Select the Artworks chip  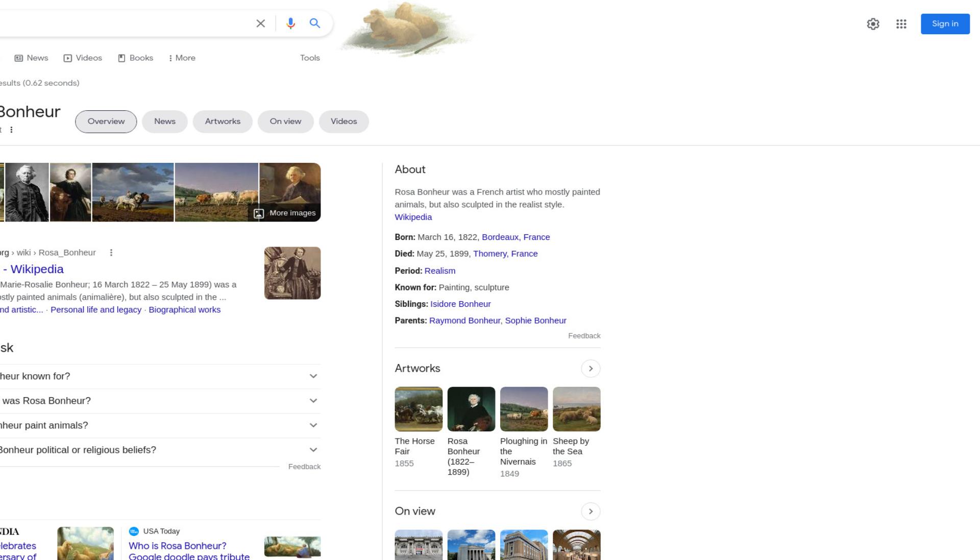click(223, 121)
